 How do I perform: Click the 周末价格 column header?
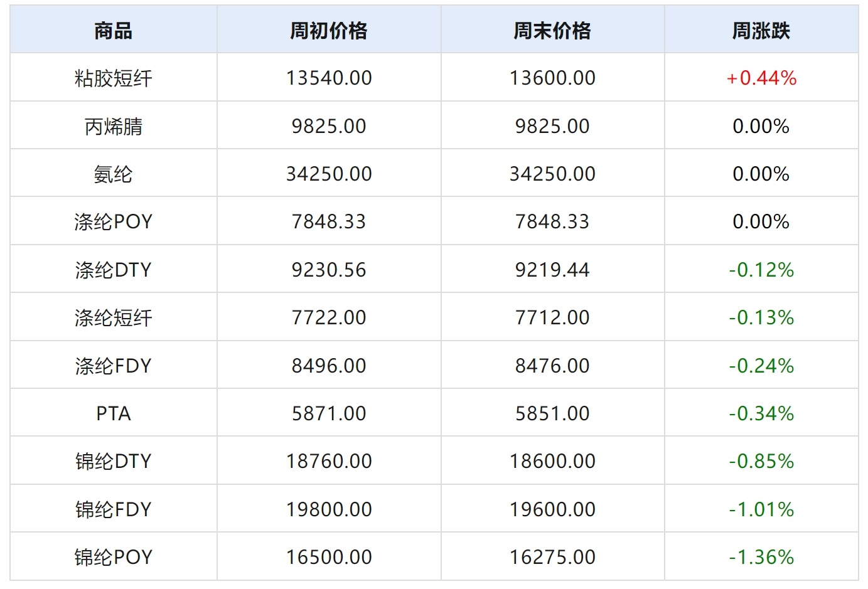pos(552,30)
